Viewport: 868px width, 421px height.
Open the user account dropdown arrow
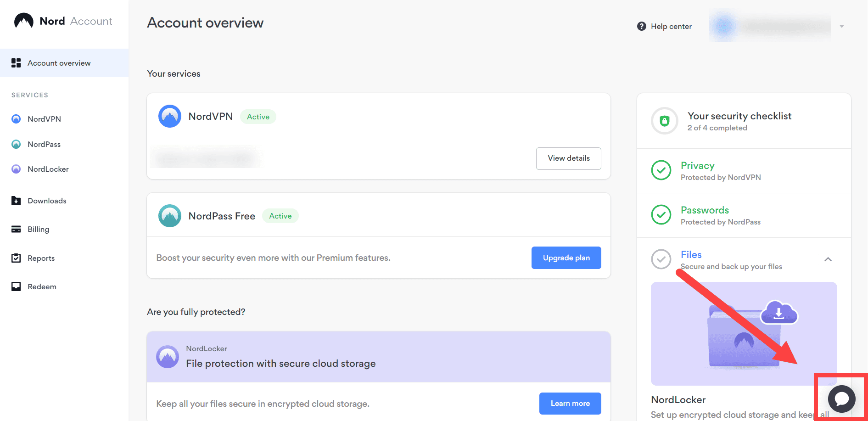pos(842,27)
